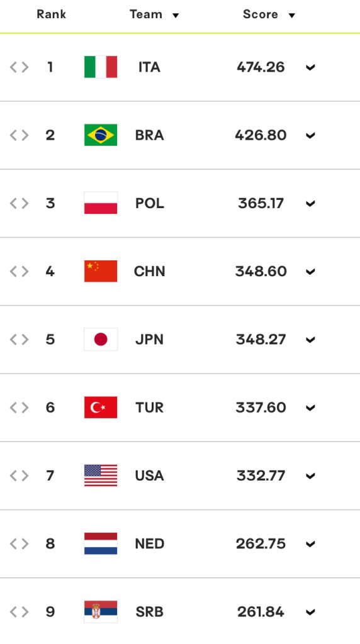Click the rank movement arrows for NED
Image resolution: width=360 pixels, height=644 pixels.
coord(20,544)
